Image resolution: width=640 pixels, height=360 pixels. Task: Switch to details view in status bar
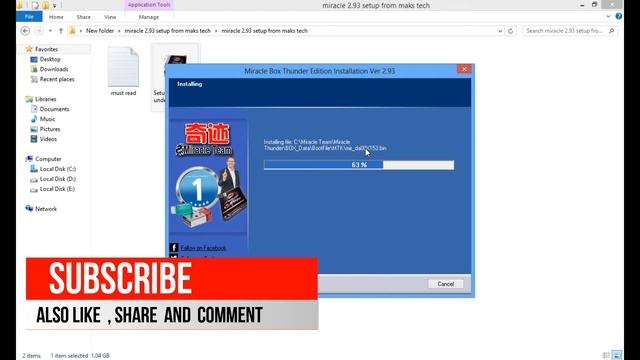[x=606, y=355]
